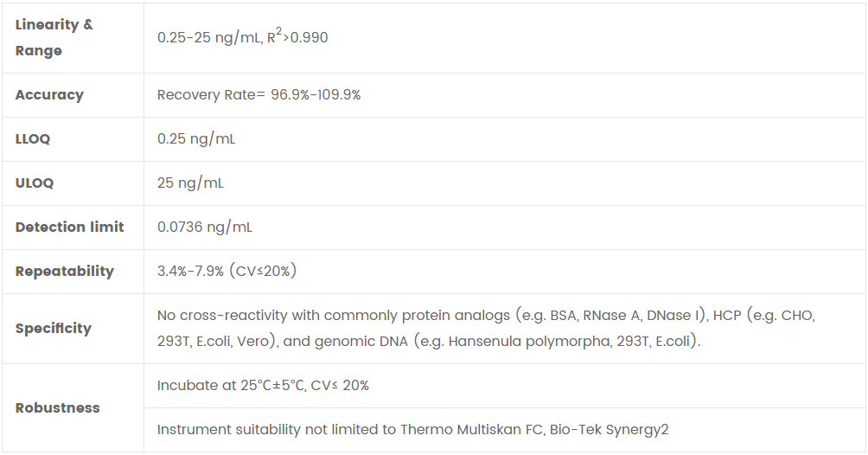The image size is (868, 455).
Task: Click the "0.25-25 ng/mL" linearity value
Action: (x=209, y=38)
